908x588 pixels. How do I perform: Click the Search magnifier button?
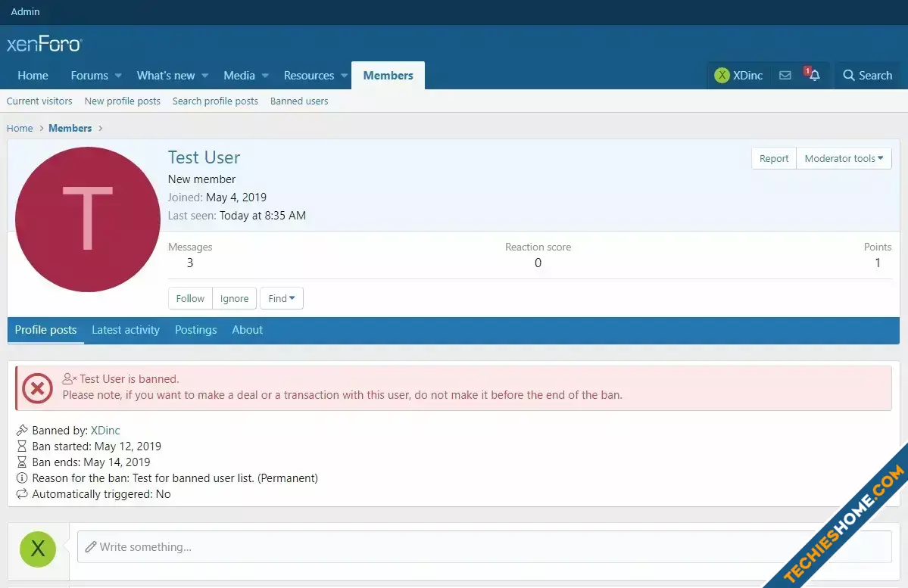868,76
